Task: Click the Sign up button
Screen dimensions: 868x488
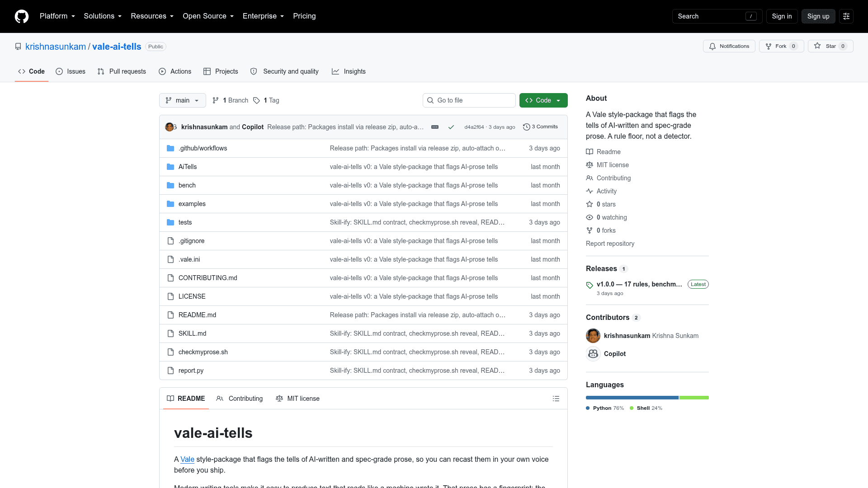Action: (818, 16)
